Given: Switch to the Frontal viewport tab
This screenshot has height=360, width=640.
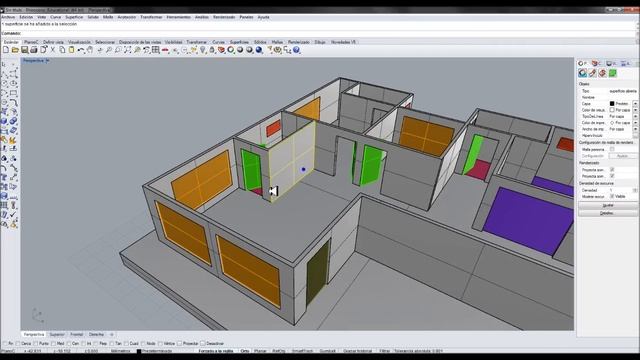Looking at the screenshot, I should [x=77, y=335].
